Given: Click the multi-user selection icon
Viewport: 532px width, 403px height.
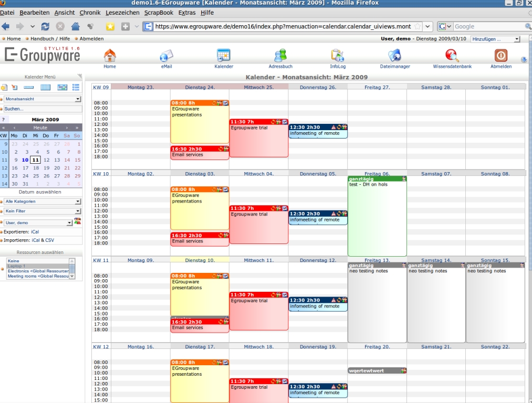Looking at the screenshot, I should (78, 221).
